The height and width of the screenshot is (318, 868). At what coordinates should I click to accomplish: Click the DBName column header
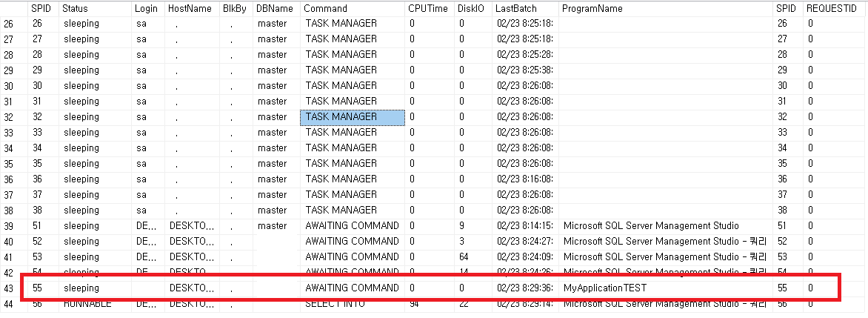pos(276,8)
